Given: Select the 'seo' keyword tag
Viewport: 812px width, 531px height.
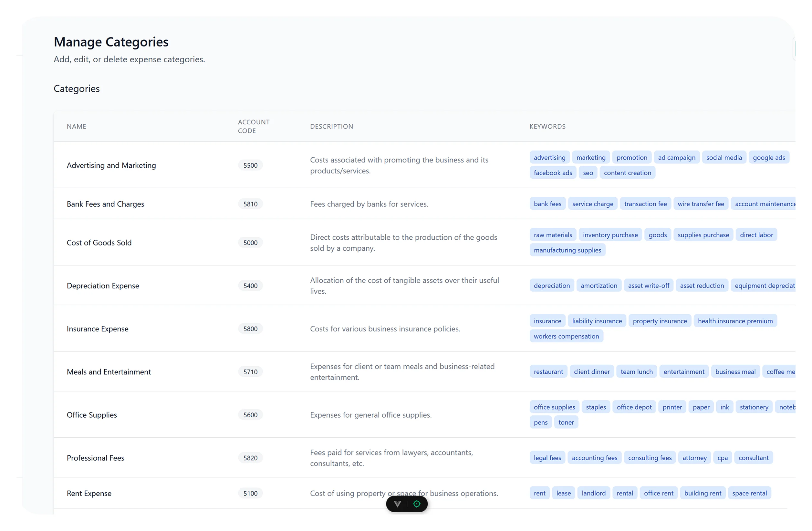Looking at the screenshot, I should coord(588,173).
